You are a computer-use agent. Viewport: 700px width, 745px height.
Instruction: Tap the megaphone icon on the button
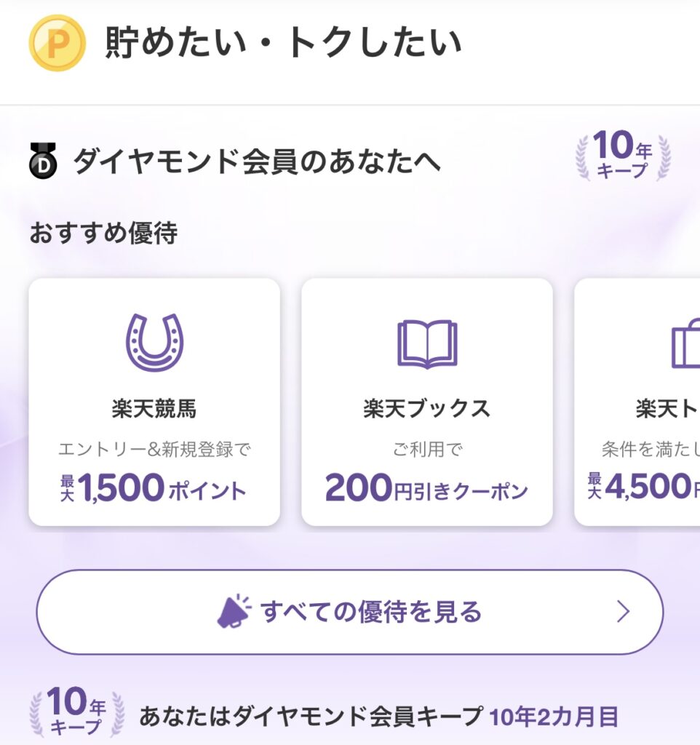(x=234, y=611)
